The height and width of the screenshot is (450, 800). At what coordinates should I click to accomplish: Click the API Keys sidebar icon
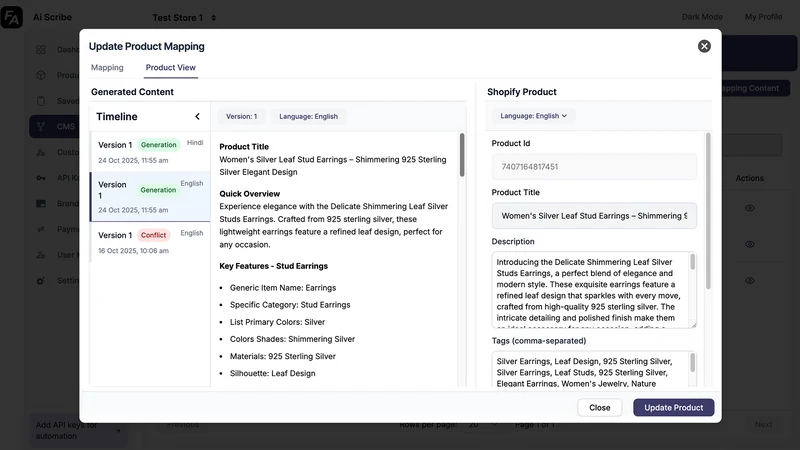pos(41,178)
